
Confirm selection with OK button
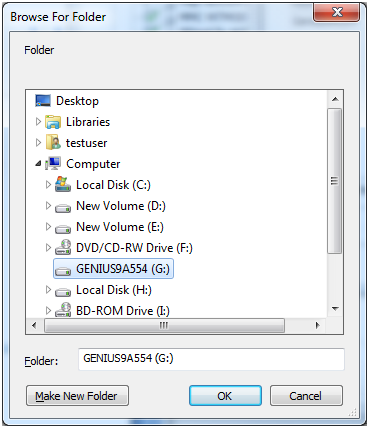tap(225, 396)
